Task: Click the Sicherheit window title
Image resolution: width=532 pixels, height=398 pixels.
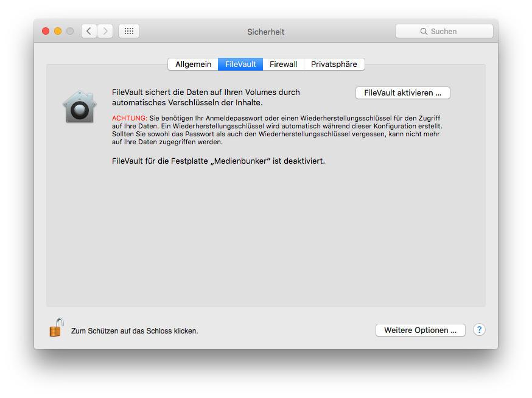Action: pos(266,32)
